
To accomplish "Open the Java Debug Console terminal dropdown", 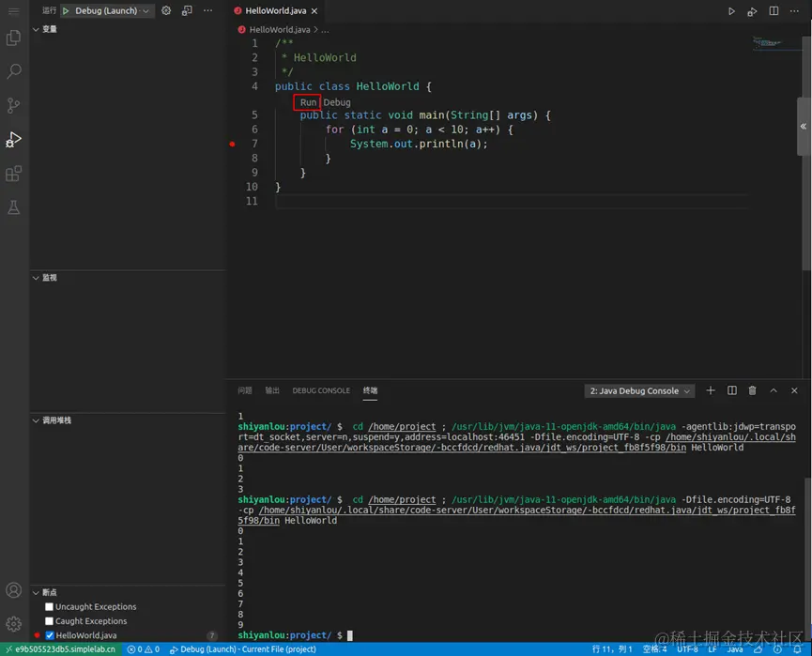I will (x=639, y=391).
